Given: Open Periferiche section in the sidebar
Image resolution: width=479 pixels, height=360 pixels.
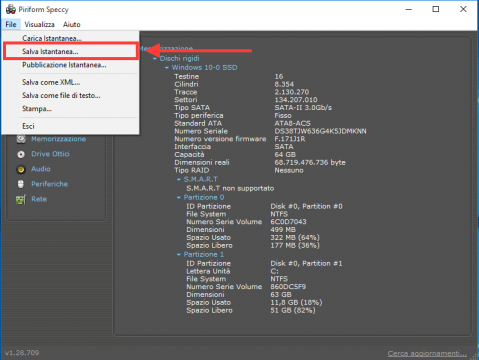Looking at the screenshot, I should (49, 184).
